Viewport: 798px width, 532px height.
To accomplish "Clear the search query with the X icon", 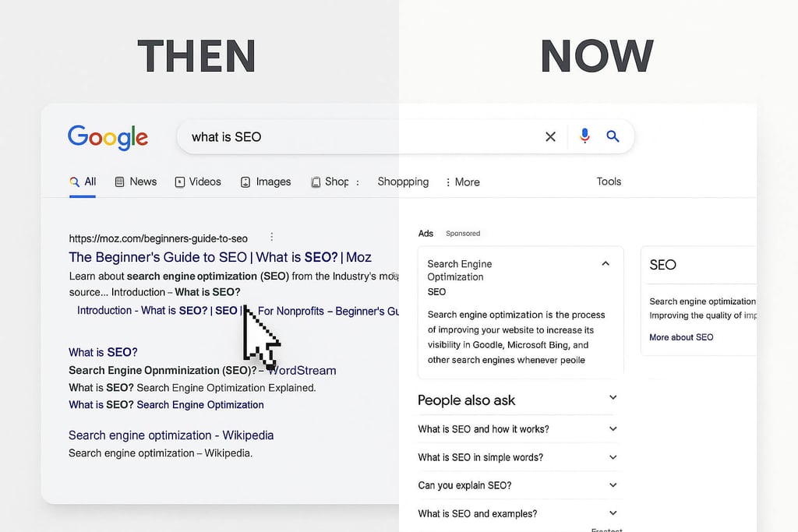I will tap(550, 136).
